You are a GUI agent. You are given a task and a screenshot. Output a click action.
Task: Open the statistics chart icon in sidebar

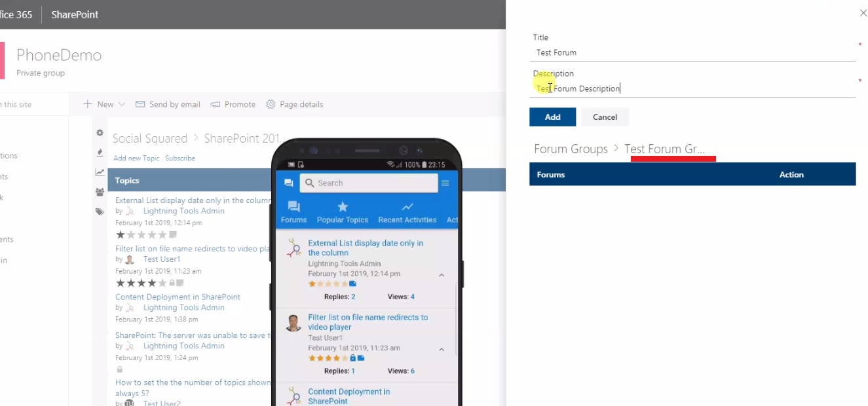click(x=100, y=172)
